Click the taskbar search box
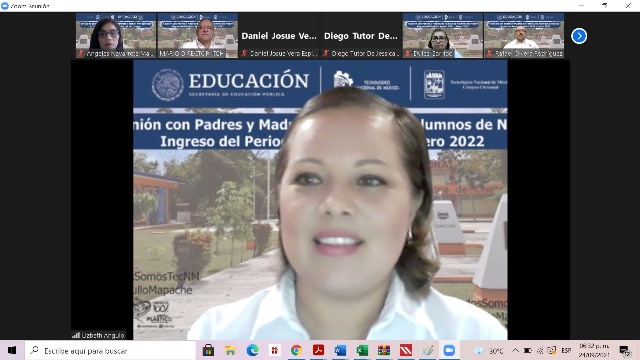 click(110, 351)
